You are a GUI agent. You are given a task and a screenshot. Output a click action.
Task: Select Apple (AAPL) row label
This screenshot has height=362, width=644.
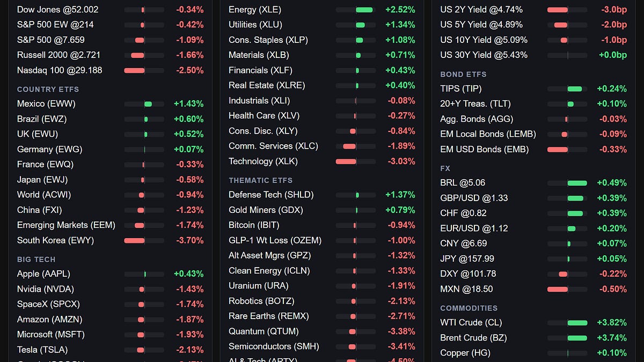43,274
